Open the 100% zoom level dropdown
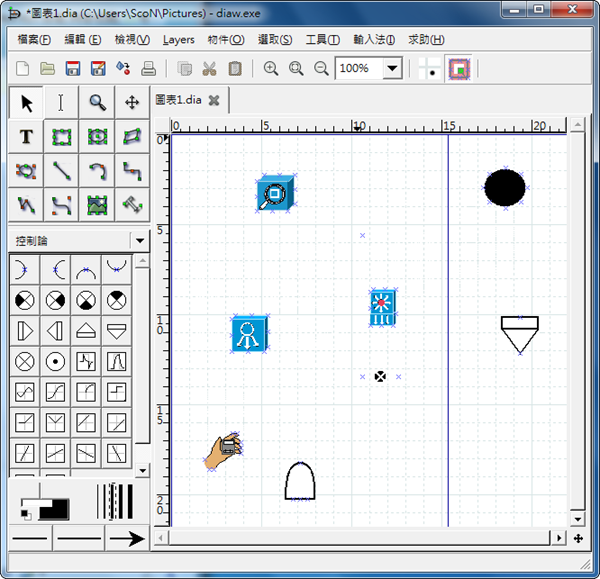 [392, 69]
